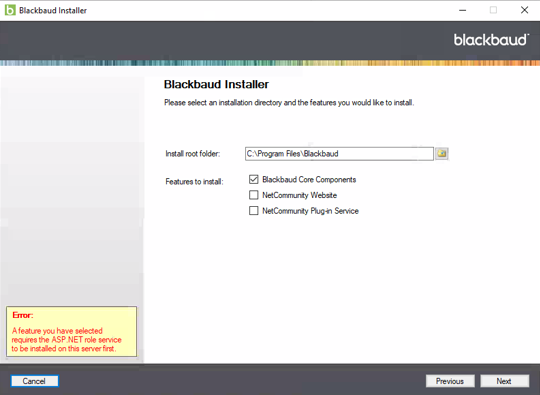Viewport: 540px width, 395px height.
Task: Proceed with the Next button
Action: [x=505, y=381]
